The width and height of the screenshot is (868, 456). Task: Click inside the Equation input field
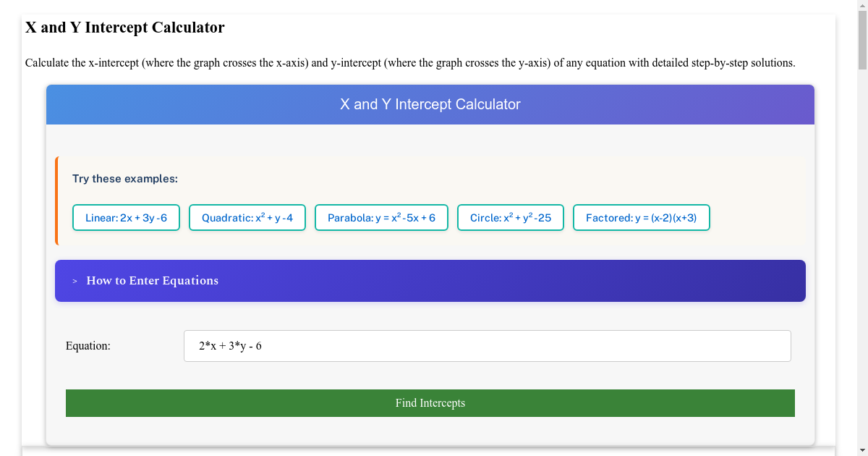point(488,345)
